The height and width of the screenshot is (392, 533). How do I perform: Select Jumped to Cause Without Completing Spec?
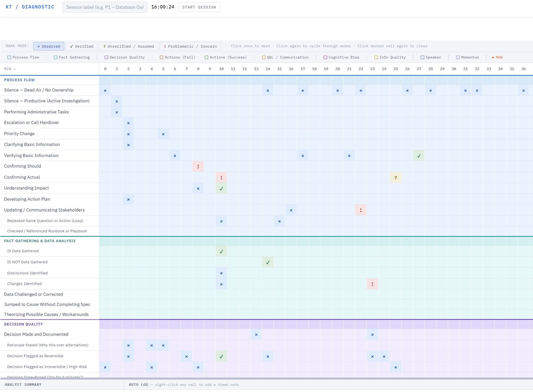click(47, 304)
